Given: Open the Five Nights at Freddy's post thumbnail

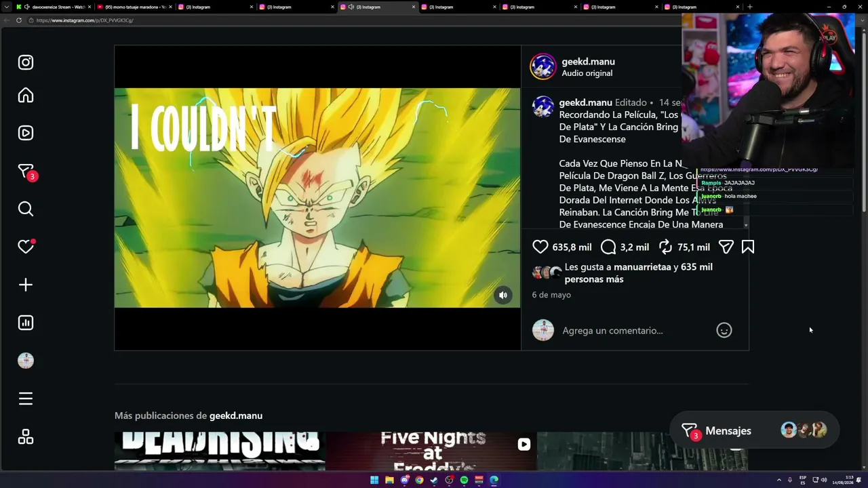Looking at the screenshot, I should pyautogui.click(x=431, y=451).
